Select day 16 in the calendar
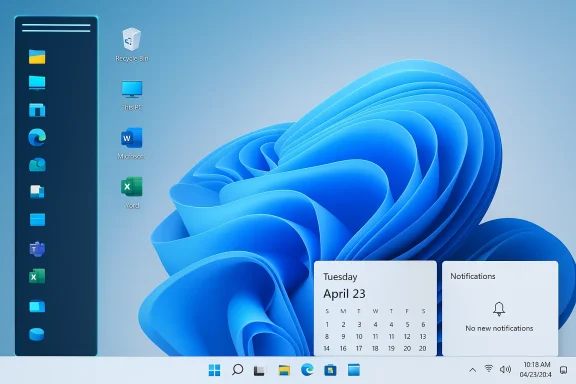 pyautogui.click(x=343, y=348)
